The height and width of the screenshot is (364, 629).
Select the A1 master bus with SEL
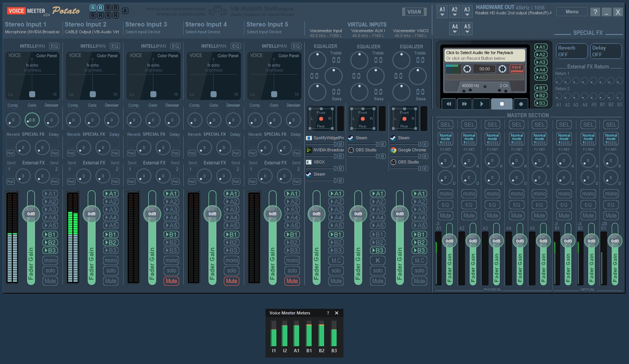point(446,124)
